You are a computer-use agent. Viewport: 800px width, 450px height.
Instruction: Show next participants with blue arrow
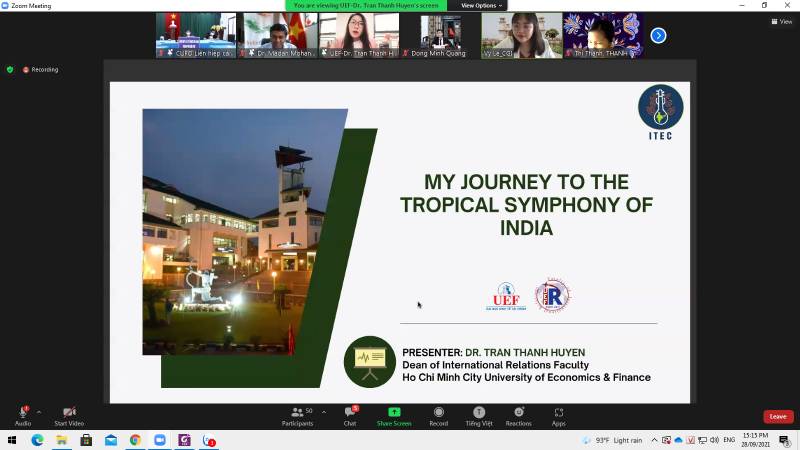(658, 35)
